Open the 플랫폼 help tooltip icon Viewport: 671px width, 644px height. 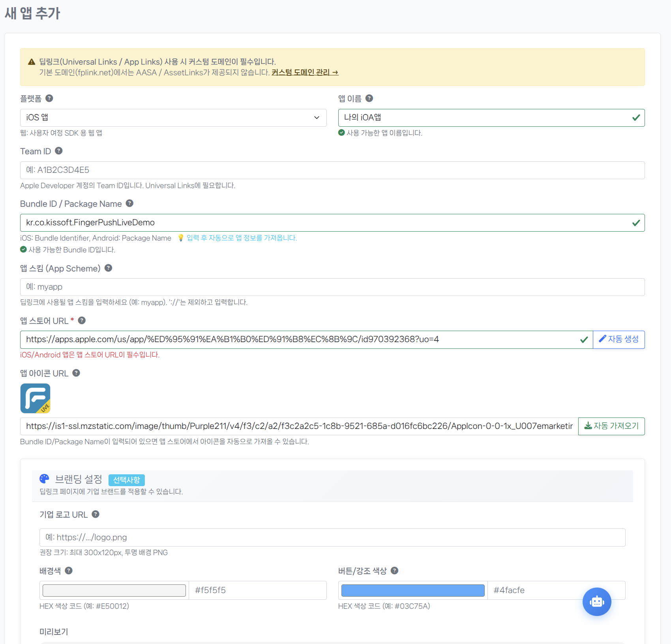[49, 99]
